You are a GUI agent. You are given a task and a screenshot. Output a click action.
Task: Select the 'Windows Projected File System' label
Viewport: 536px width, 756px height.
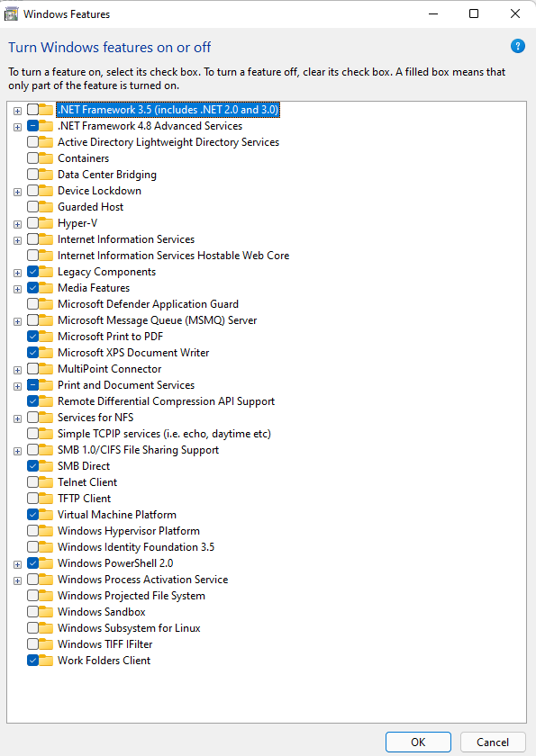click(132, 596)
